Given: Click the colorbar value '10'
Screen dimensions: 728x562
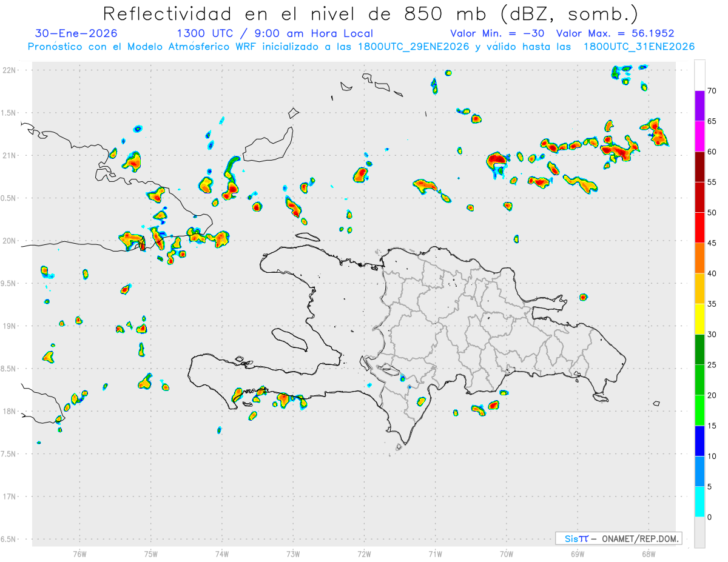Looking at the screenshot, I should click(712, 456).
